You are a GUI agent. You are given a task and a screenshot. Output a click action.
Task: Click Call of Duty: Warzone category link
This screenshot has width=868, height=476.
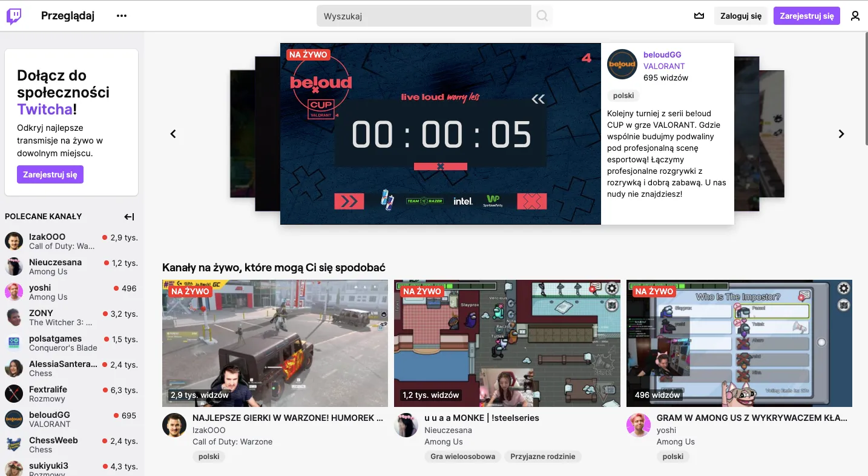point(232,441)
